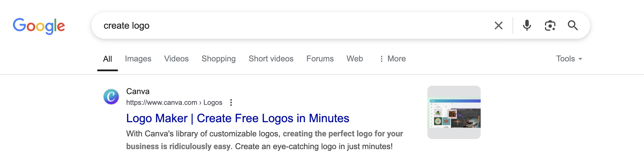Submit search with the magnifying glass icon
The image size is (644, 161).
[573, 25]
